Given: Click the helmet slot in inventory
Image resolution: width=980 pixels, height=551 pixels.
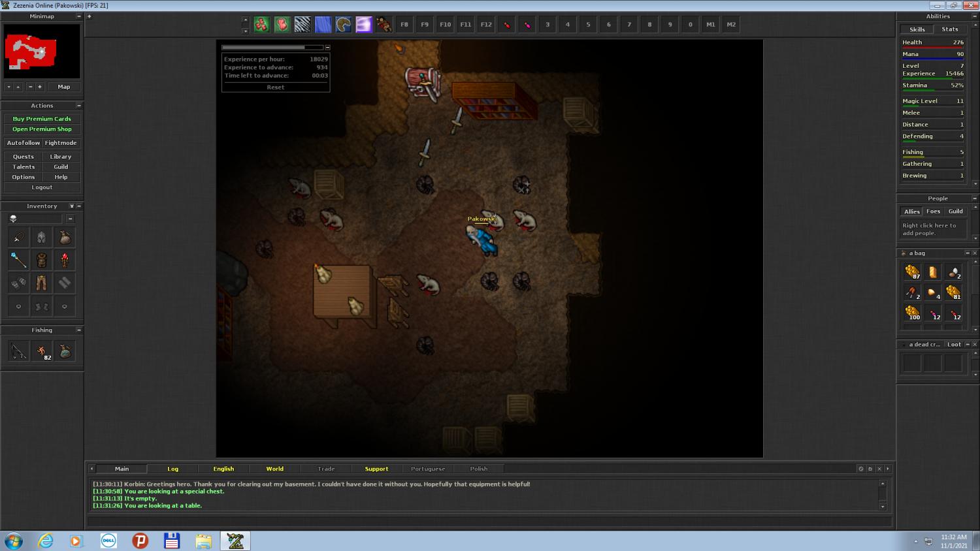Looking at the screenshot, I should (41, 238).
